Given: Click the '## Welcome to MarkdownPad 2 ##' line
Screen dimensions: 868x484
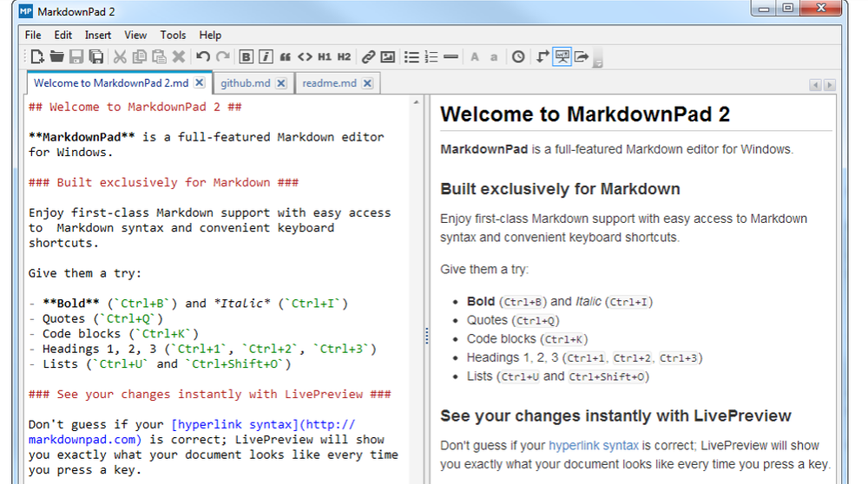Looking at the screenshot, I should pos(135,107).
